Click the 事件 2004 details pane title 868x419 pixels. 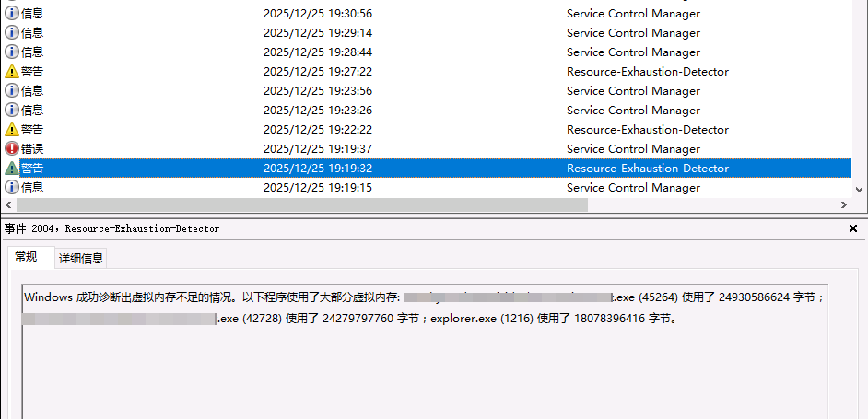tap(112, 228)
